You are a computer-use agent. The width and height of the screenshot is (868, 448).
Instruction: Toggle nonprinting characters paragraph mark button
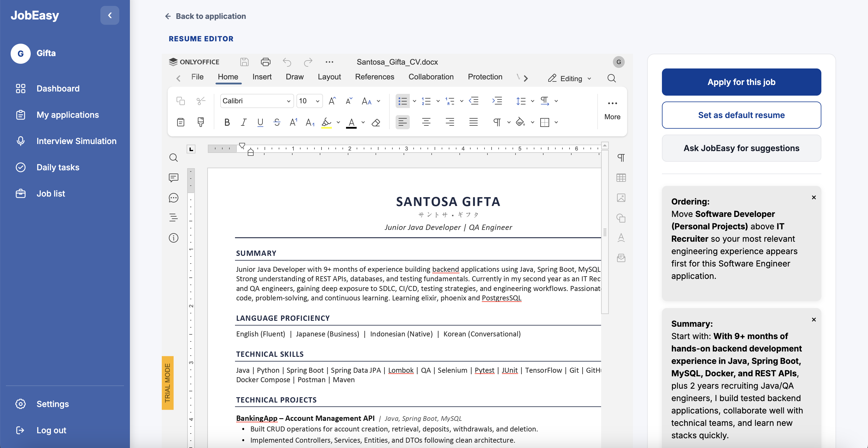click(x=497, y=122)
